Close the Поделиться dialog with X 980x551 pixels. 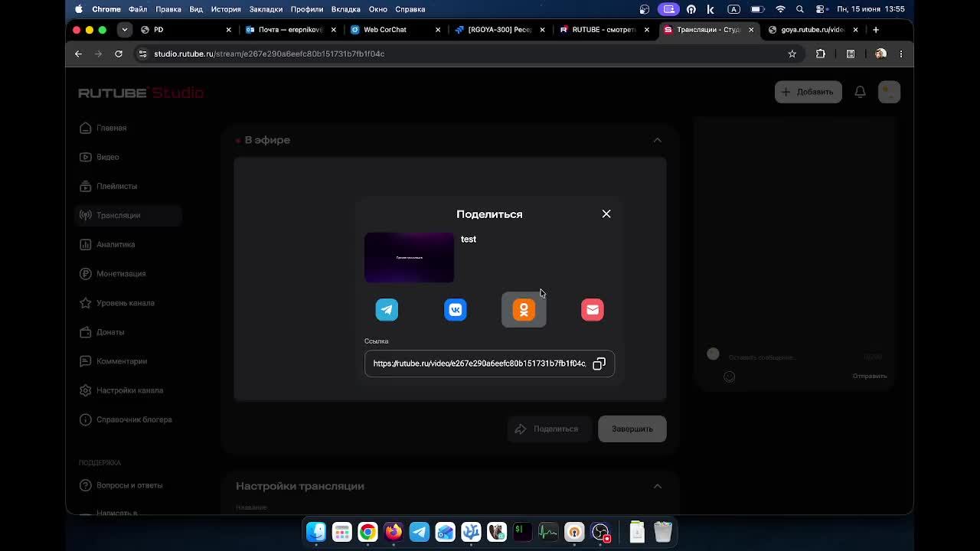606,214
